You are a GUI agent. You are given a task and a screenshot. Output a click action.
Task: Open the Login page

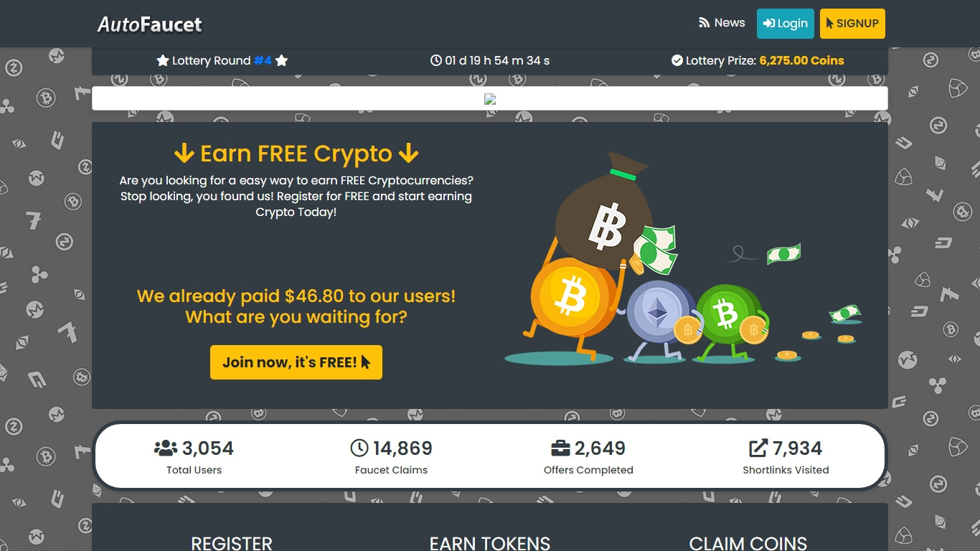(786, 24)
